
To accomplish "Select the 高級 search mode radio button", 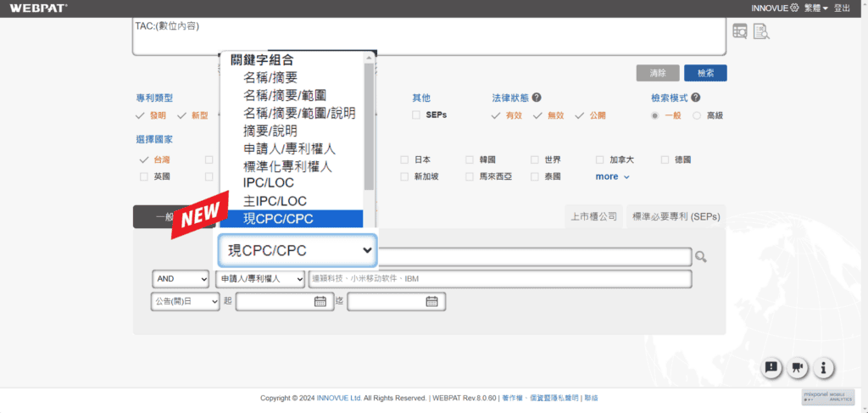I will click(697, 115).
